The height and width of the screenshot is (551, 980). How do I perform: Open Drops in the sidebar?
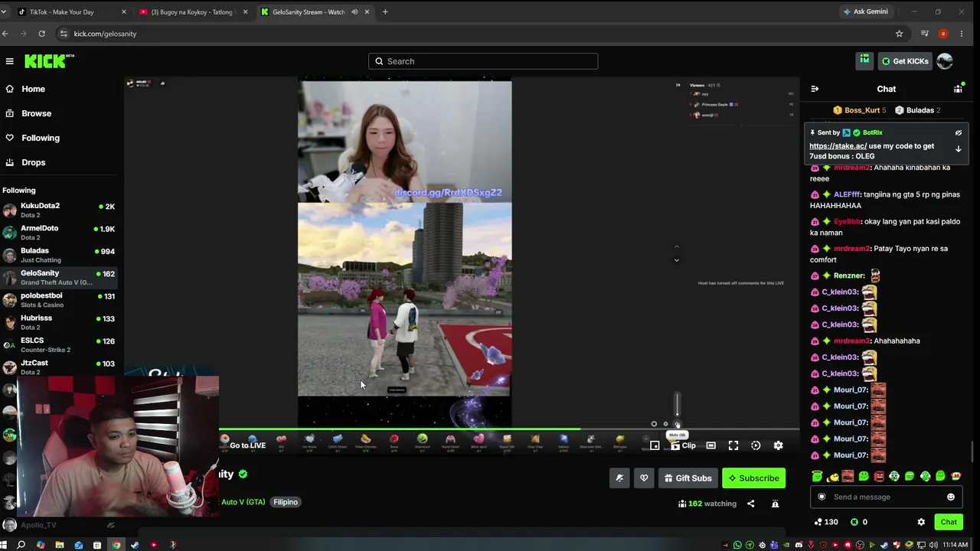34,162
